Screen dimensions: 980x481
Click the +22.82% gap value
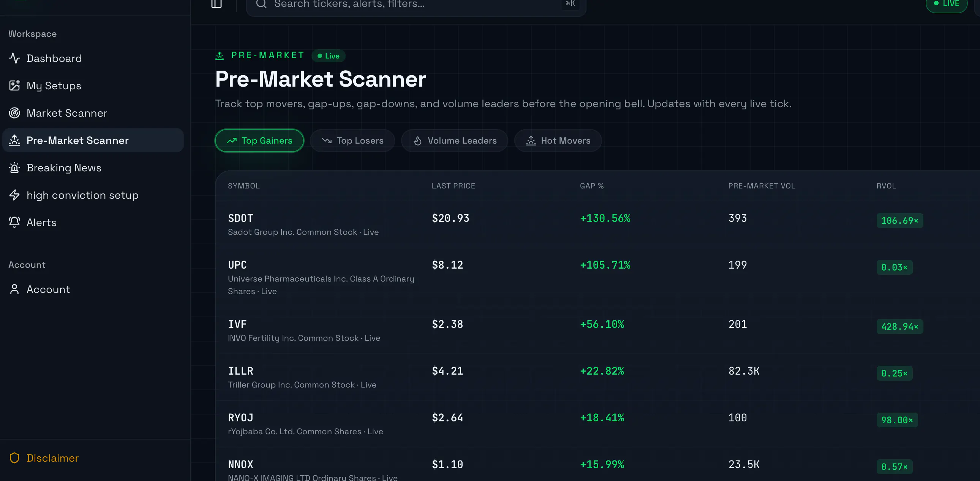coord(602,372)
